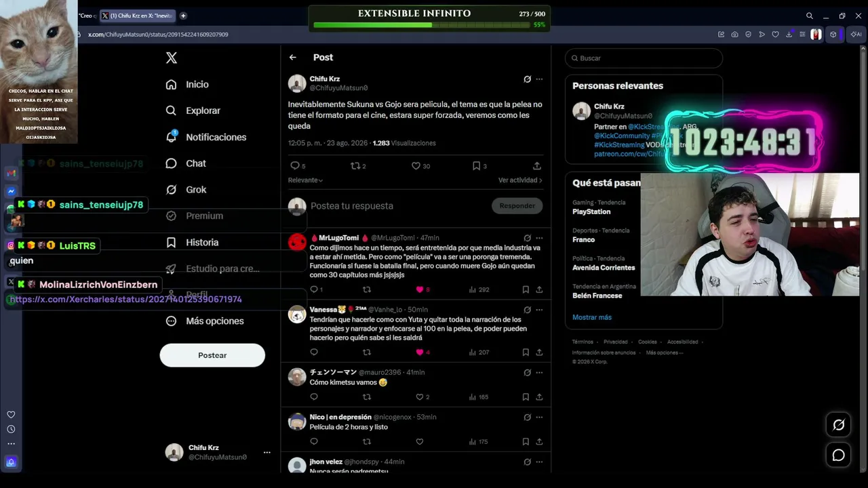This screenshot has width=868, height=488.
Task: Open a new browser tab with plus
Action: click(x=183, y=16)
